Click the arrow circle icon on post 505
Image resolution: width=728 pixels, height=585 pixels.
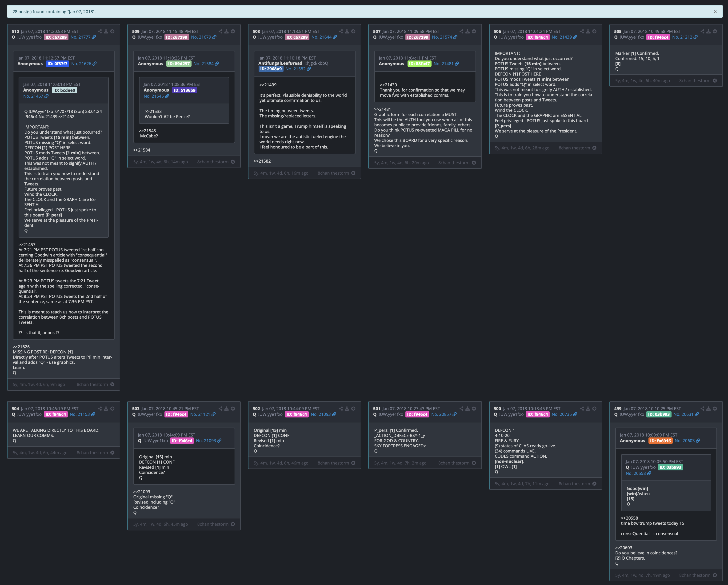tap(715, 31)
